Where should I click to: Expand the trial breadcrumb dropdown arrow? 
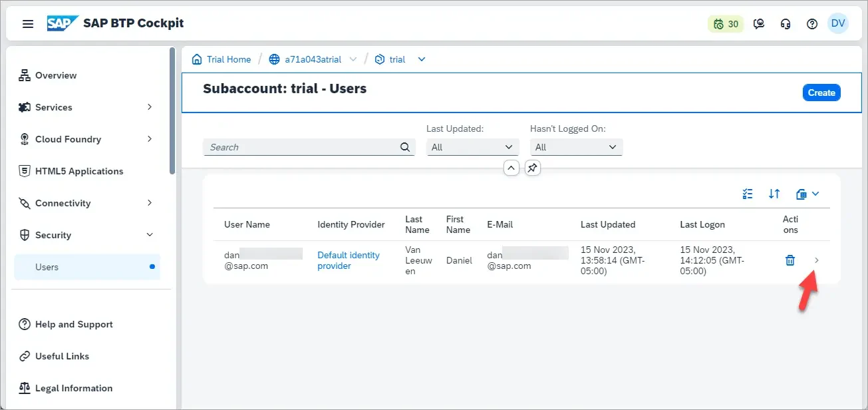421,59
